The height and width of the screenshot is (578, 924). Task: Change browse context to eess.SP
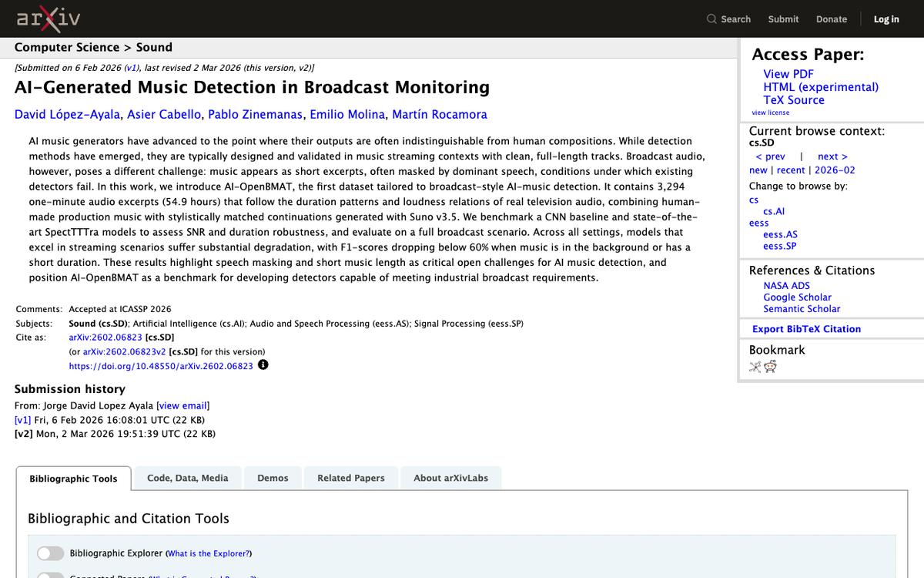pos(780,246)
